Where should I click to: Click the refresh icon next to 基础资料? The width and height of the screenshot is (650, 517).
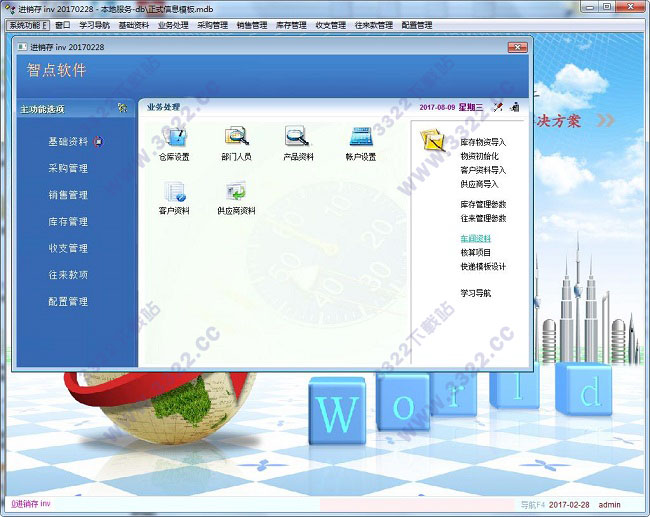click(98, 142)
